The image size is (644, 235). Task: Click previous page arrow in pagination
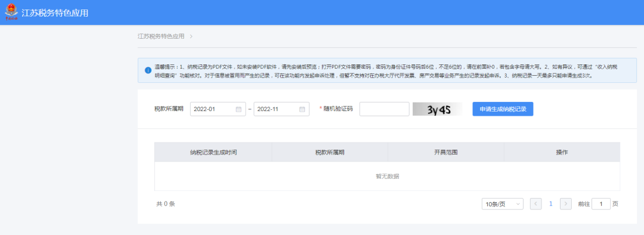(x=536, y=204)
